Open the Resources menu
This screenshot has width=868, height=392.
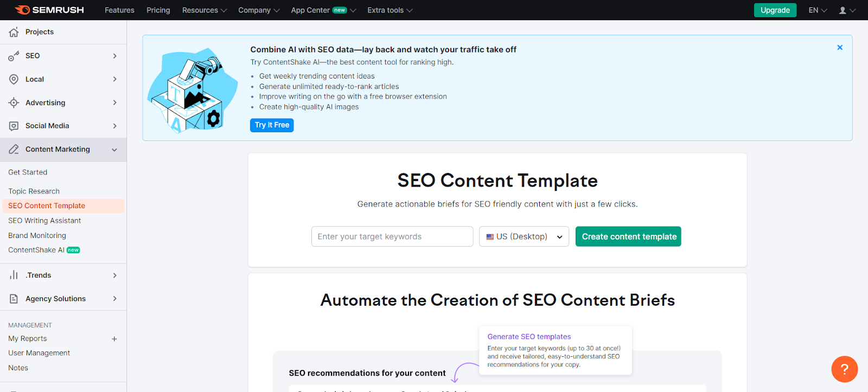tap(205, 10)
